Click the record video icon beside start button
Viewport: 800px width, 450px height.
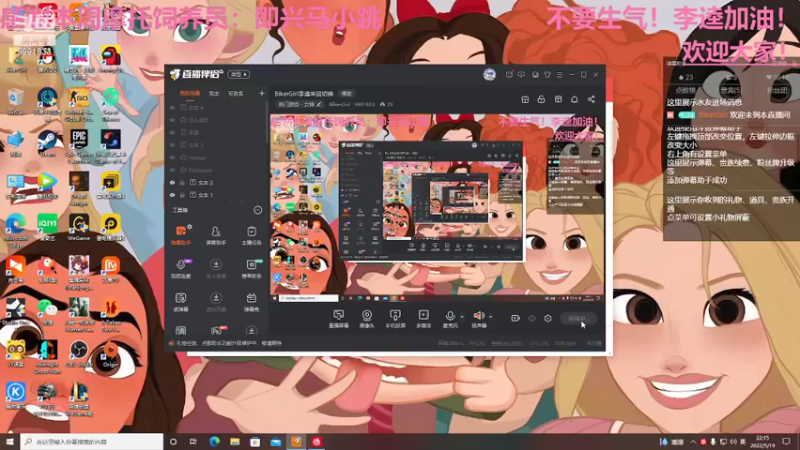click(x=515, y=318)
